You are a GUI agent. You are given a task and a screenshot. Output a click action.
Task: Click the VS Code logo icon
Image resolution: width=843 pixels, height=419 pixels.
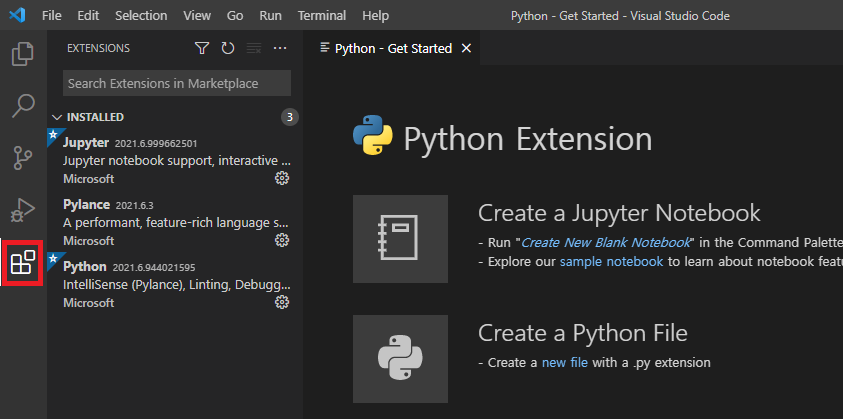click(x=17, y=16)
